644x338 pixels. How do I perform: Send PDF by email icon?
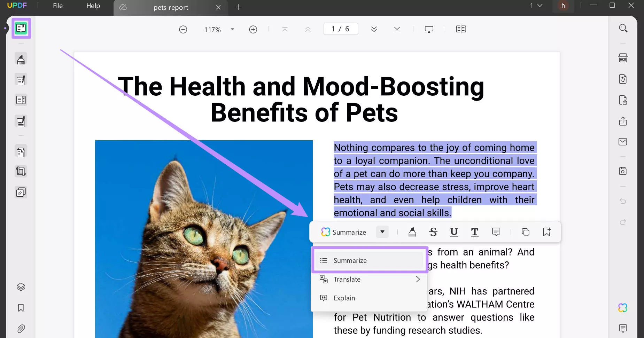coord(623,142)
